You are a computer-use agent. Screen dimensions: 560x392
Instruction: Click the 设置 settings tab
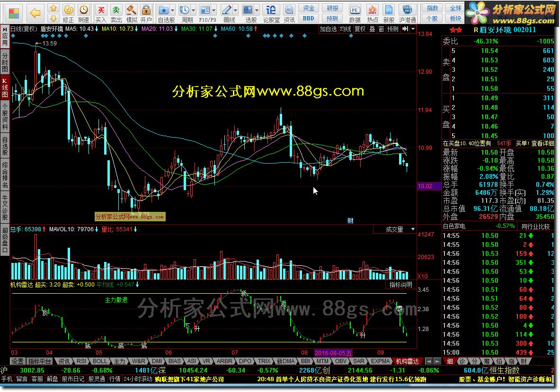click(17, 361)
